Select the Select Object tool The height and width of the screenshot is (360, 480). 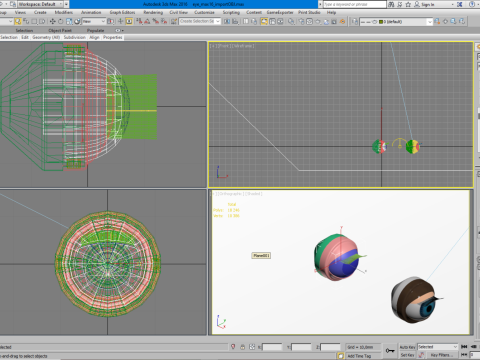(x=18, y=21)
